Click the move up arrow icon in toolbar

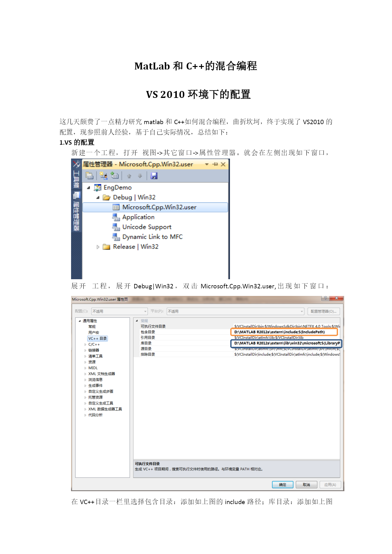129,176
